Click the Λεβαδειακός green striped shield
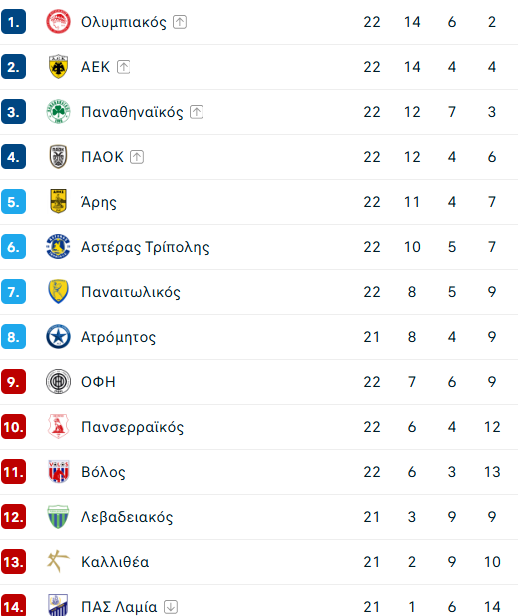The height and width of the screenshot is (616, 518). coord(58,517)
